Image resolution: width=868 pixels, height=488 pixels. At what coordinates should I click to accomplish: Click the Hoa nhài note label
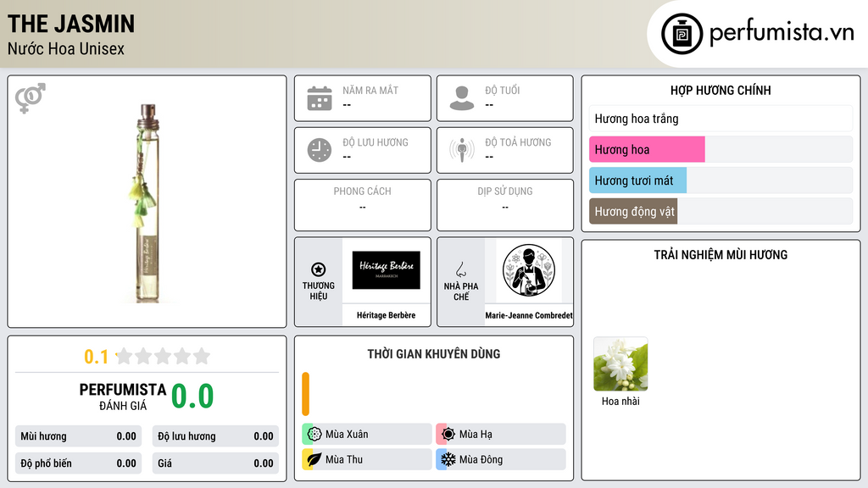point(620,401)
